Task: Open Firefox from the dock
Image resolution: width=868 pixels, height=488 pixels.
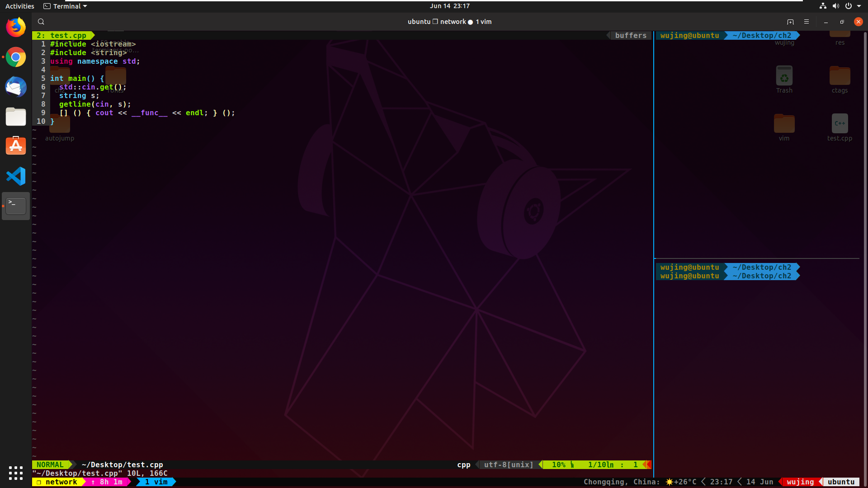Action: click(x=16, y=27)
